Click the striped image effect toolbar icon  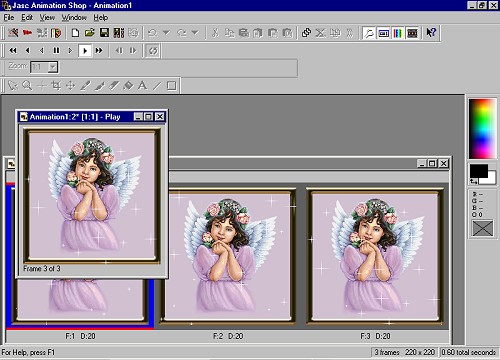click(56, 33)
